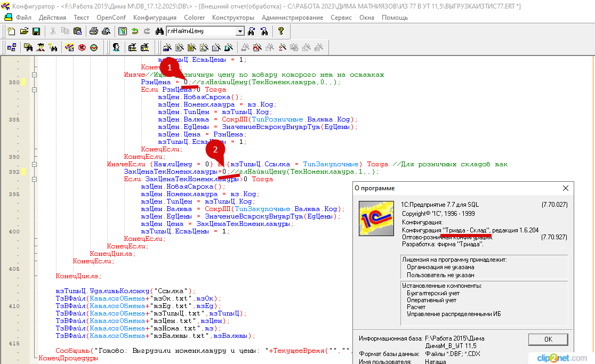The image size is (595, 364).
Task: Toggle the yellow bookmark marker on line 392
Action: 23,172
